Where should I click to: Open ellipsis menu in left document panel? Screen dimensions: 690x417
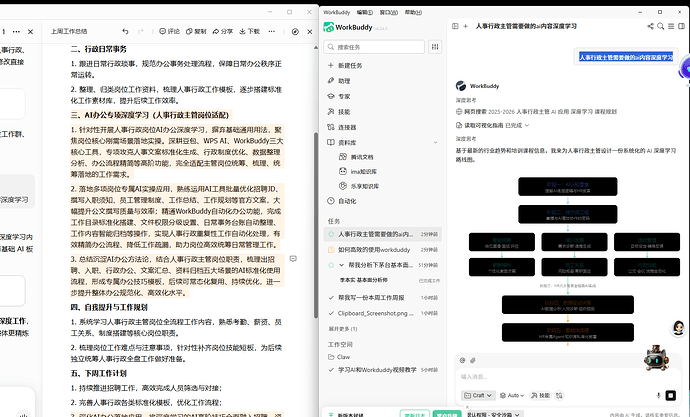click(16, 32)
